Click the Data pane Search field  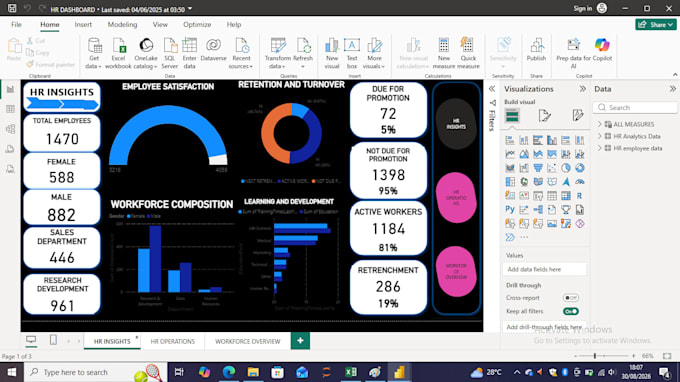635,108
